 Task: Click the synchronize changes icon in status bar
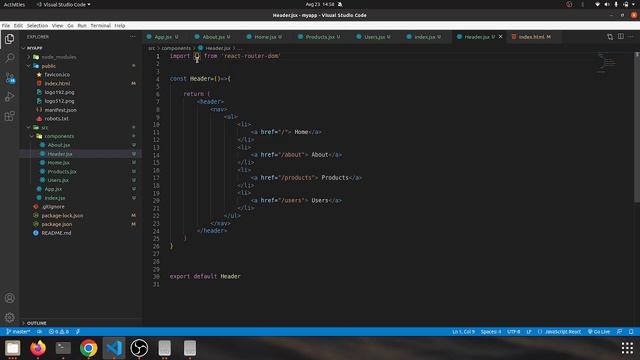(x=40, y=332)
